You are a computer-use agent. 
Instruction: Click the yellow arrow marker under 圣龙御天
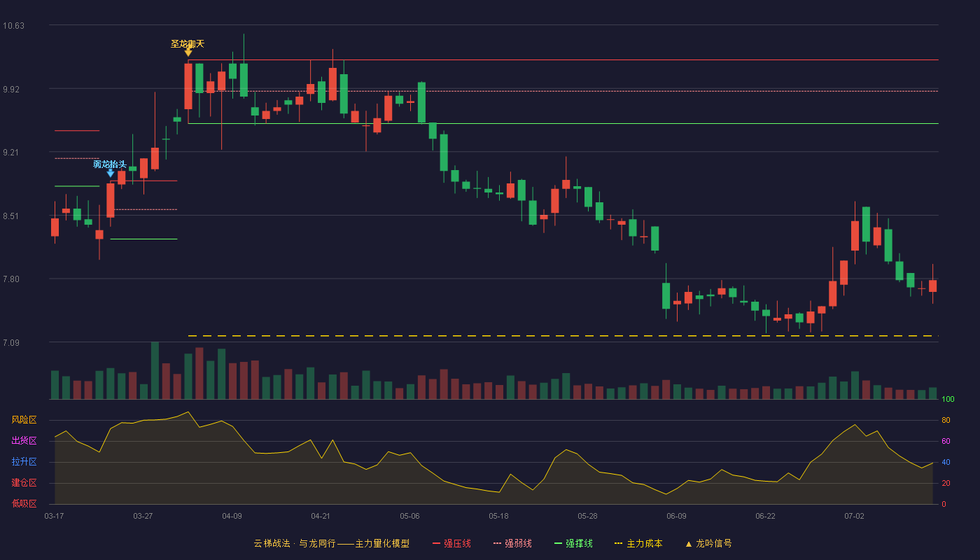pos(188,52)
